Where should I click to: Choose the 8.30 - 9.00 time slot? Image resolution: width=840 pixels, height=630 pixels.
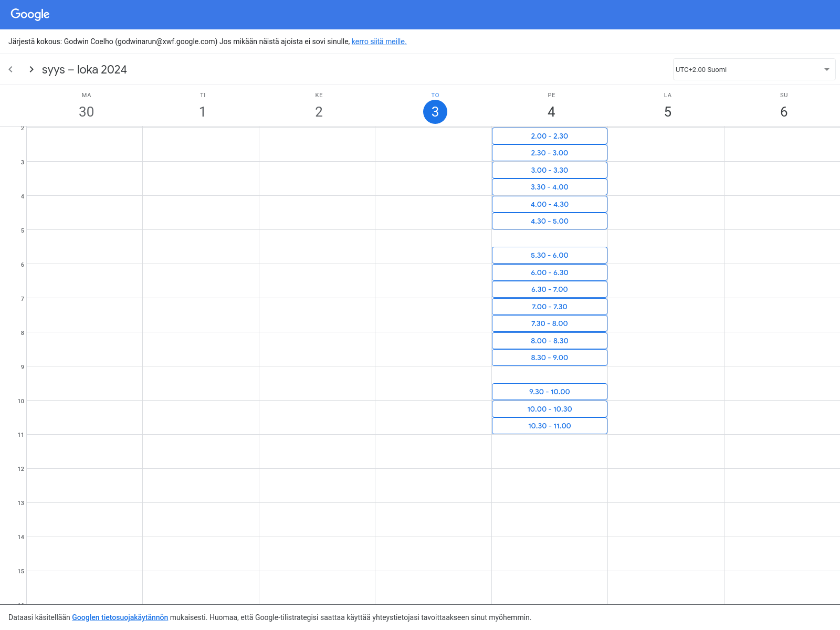(550, 358)
